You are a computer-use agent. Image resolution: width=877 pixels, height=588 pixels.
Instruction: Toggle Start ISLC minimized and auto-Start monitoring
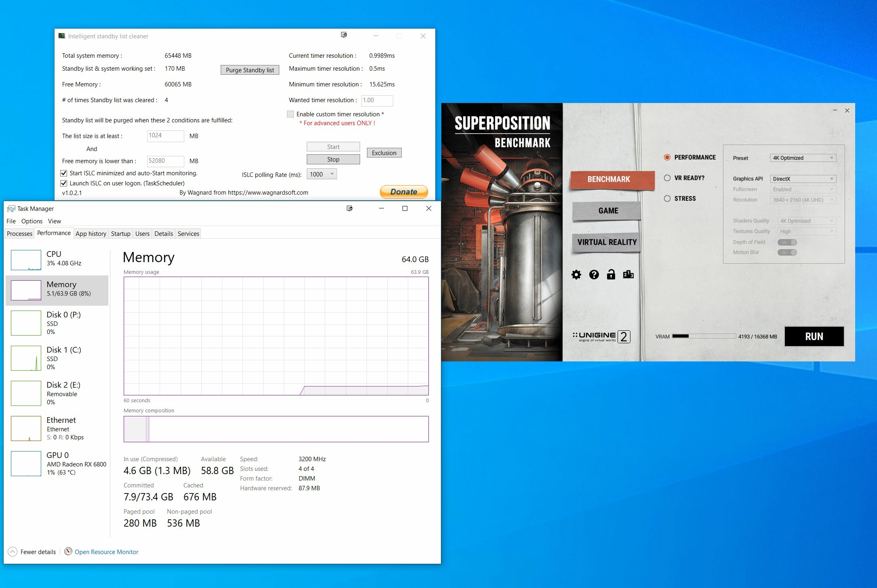(x=63, y=173)
